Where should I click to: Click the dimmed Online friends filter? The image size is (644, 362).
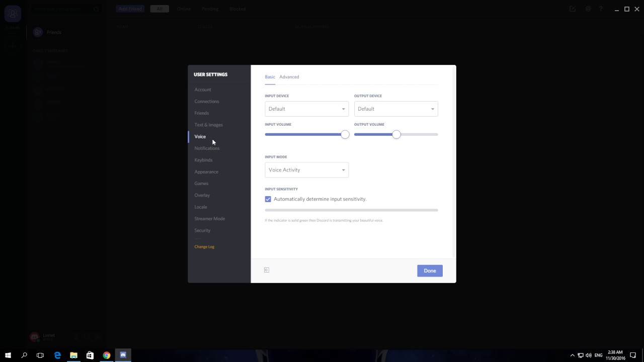coord(184,9)
